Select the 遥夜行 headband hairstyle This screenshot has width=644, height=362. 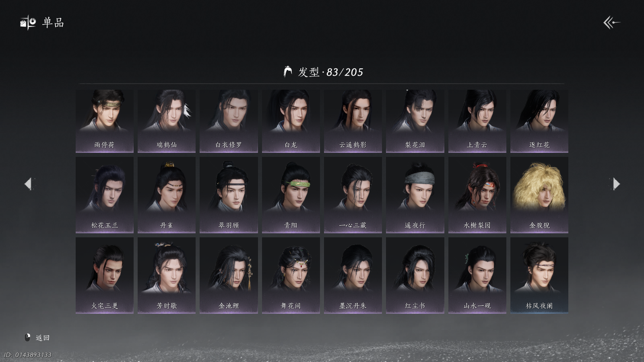pos(415,195)
